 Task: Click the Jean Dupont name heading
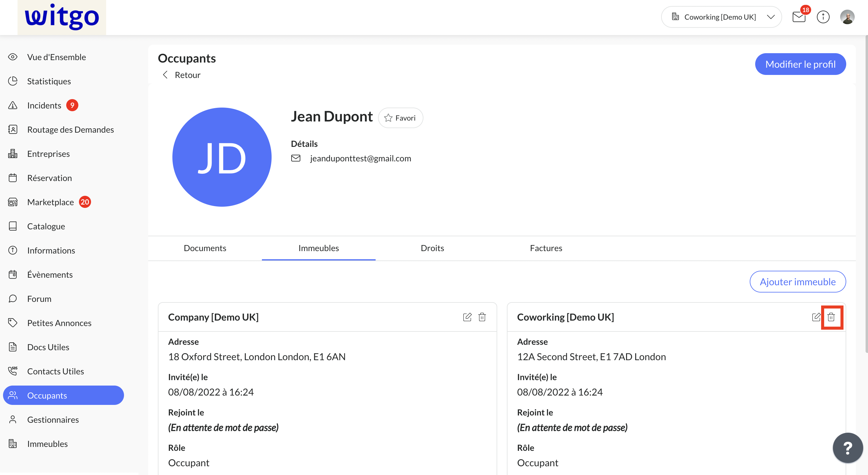[x=332, y=116]
